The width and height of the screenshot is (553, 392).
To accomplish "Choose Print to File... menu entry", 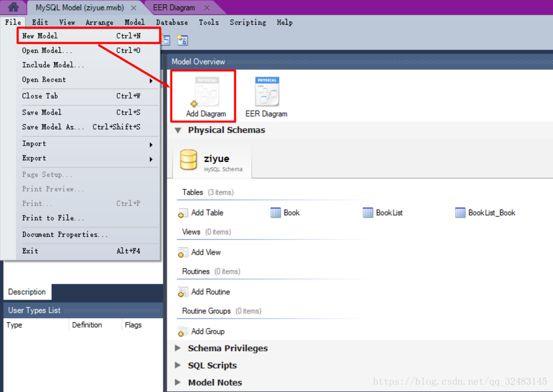I will point(88,218).
